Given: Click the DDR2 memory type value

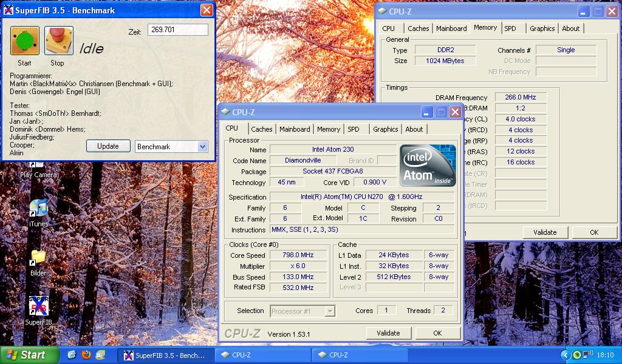Looking at the screenshot, I should tap(445, 50).
